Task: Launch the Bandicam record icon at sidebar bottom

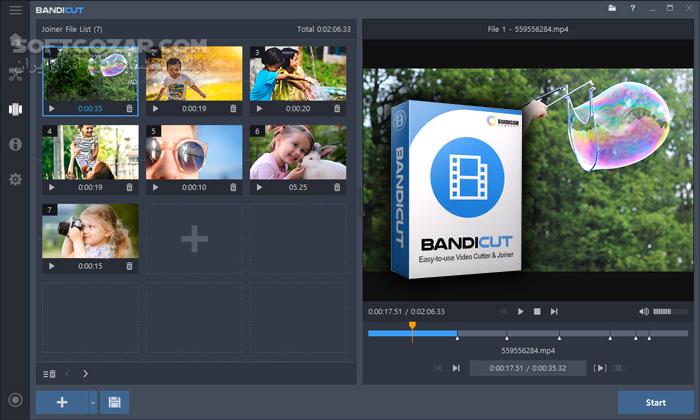Action: click(x=15, y=400)
